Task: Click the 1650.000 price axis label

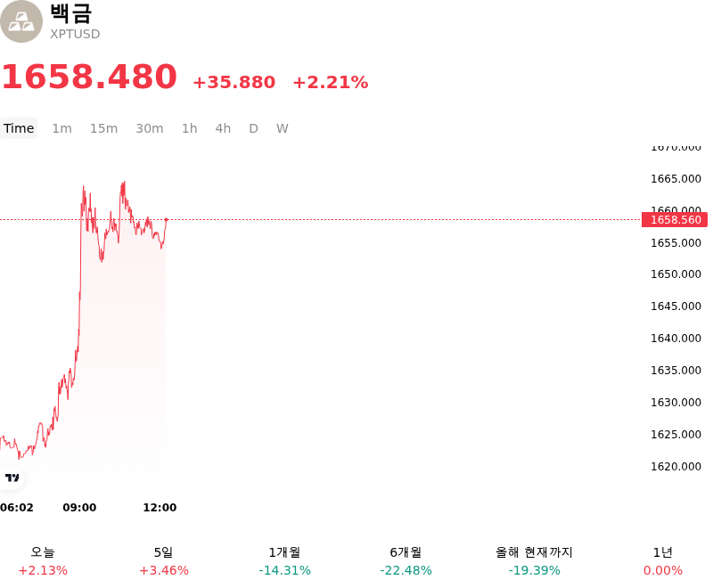Action: click(676, 274)
